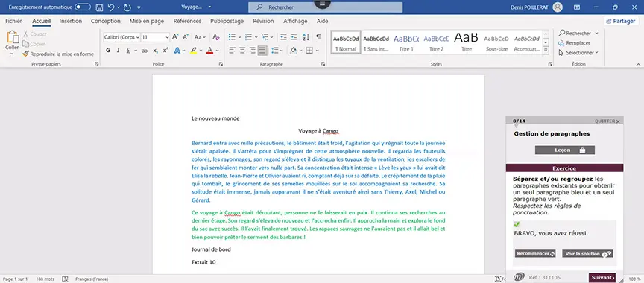
Task: Toggle underline with the S button
Action: [128, 51]
